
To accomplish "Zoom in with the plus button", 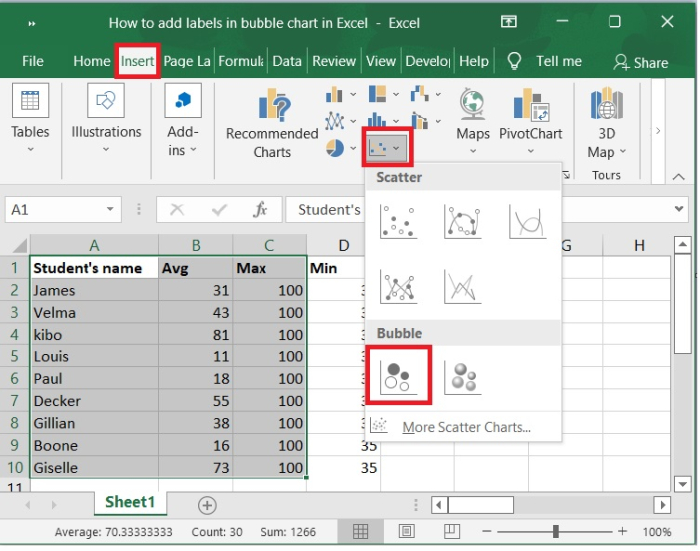I will pos(622,531).
